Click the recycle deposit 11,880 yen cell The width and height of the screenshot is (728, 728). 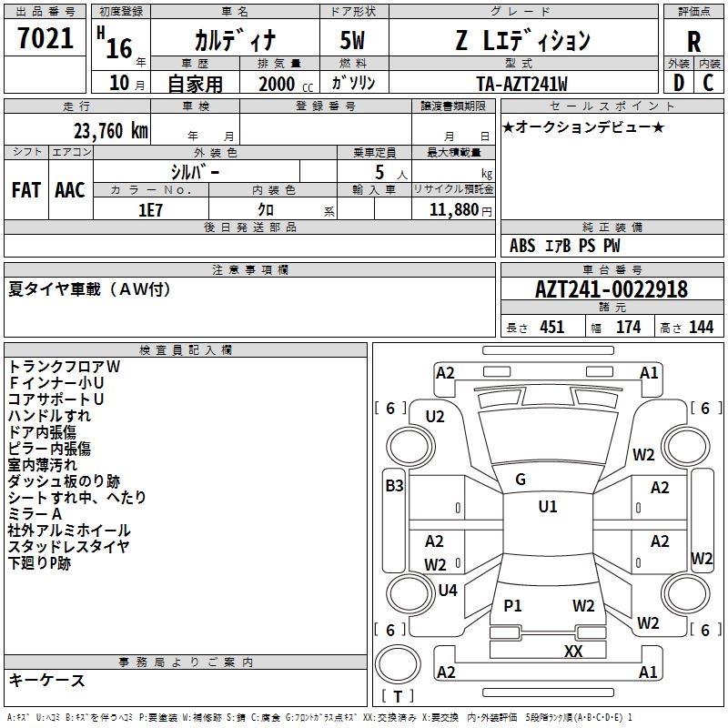pyautogui.click(x=453, y=209)
